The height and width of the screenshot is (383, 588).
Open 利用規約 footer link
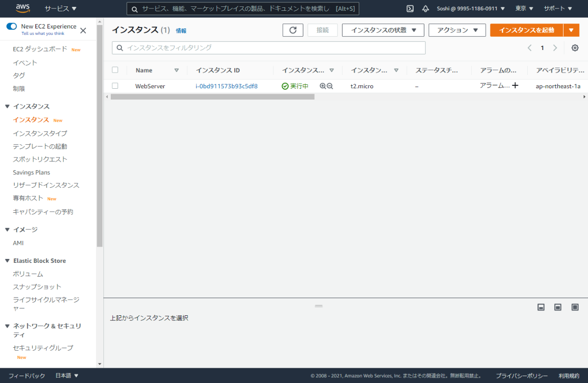[569, 376]
